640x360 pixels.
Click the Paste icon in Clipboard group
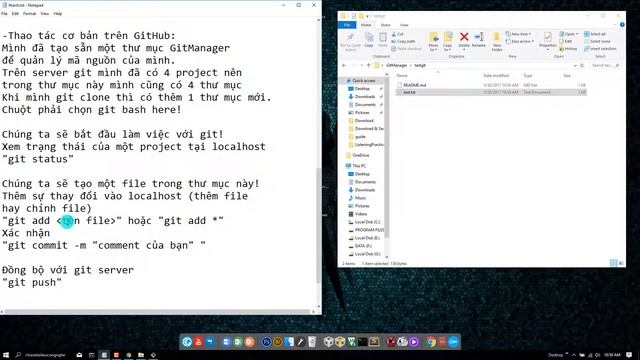click(383, 38)
